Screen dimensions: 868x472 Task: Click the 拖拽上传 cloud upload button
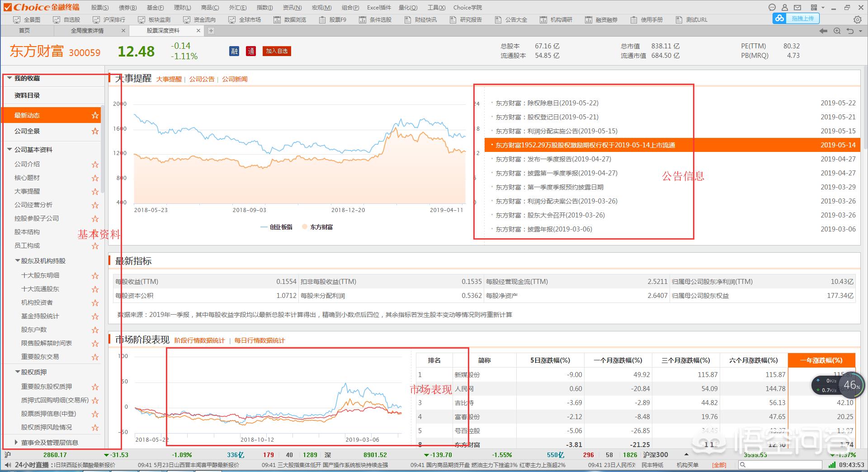[x=796, y=18]
